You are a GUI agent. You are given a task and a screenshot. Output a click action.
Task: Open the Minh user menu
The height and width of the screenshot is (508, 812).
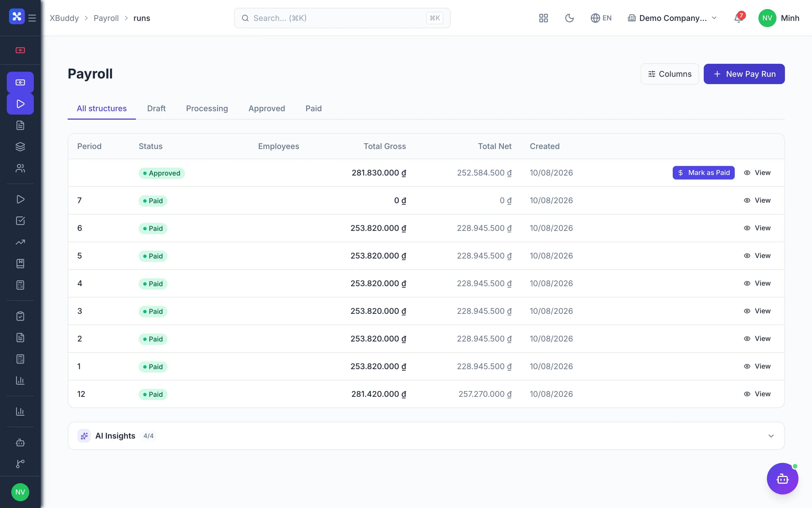coord(779,18)
